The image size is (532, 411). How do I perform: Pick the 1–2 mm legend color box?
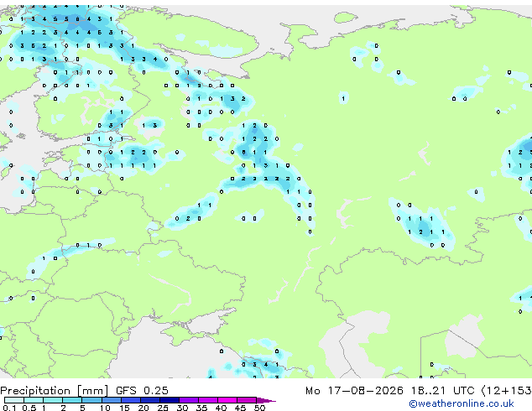[x=53, y=400]
